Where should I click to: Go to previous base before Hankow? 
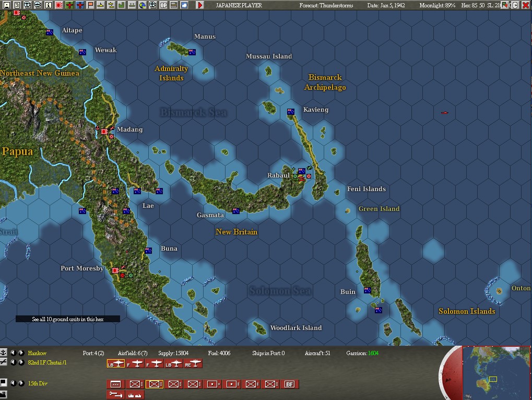[x=13, y=353]
